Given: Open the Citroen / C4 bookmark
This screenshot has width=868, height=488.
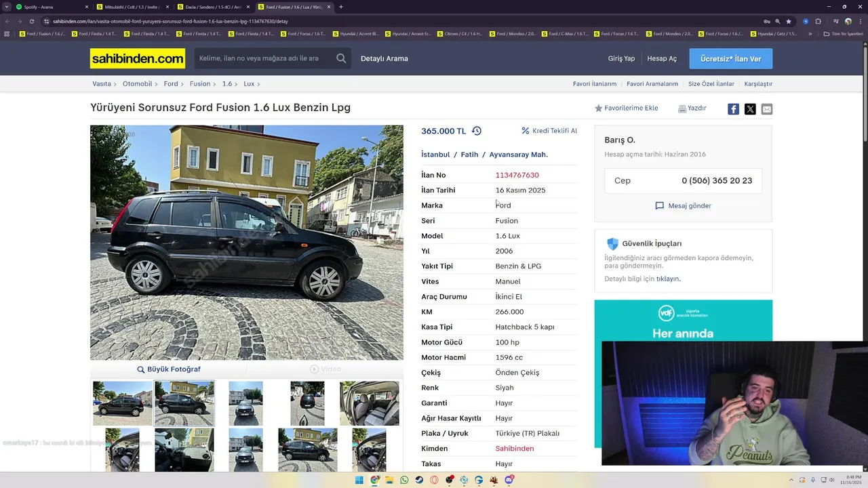Looking at the screenshot, I should coord(460,34).
